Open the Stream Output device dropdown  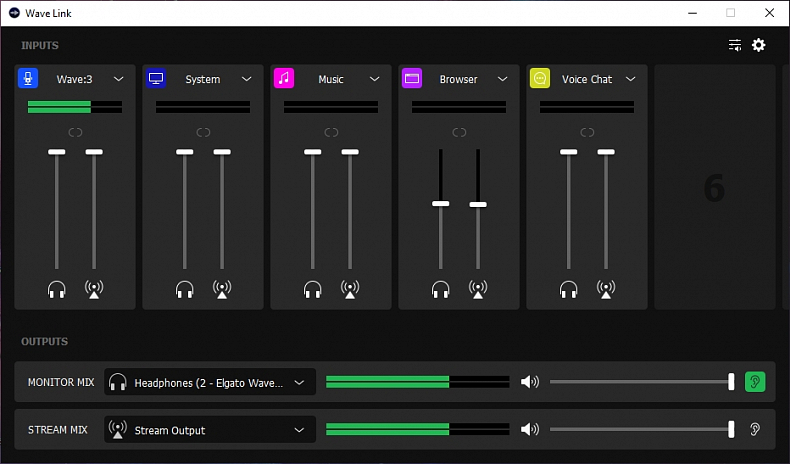[x=210, y=430]
